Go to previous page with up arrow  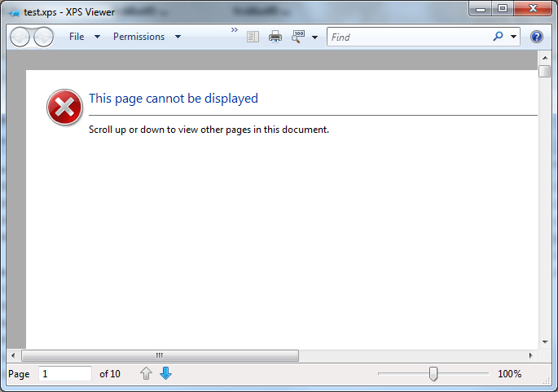coord(146,373)
